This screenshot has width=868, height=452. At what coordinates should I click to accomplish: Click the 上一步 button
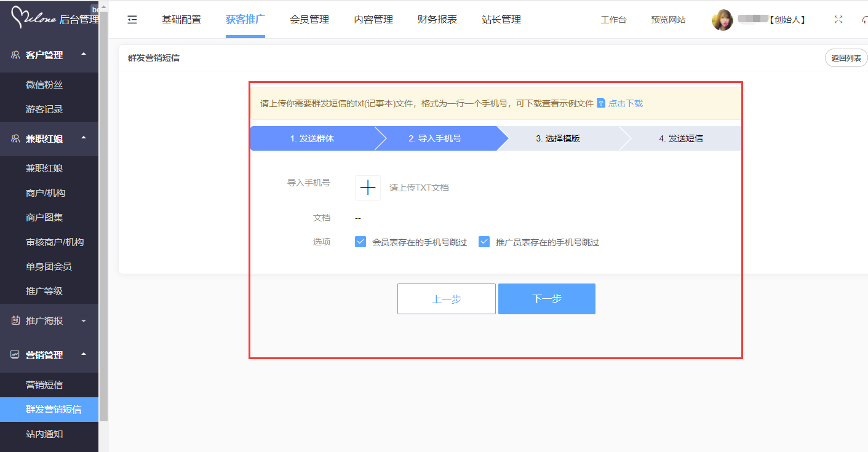tap(447, 299)
